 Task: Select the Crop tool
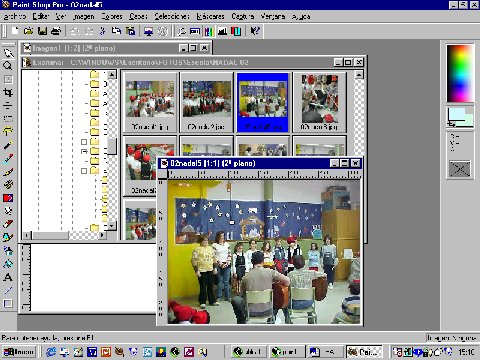(x=8, y=92)
